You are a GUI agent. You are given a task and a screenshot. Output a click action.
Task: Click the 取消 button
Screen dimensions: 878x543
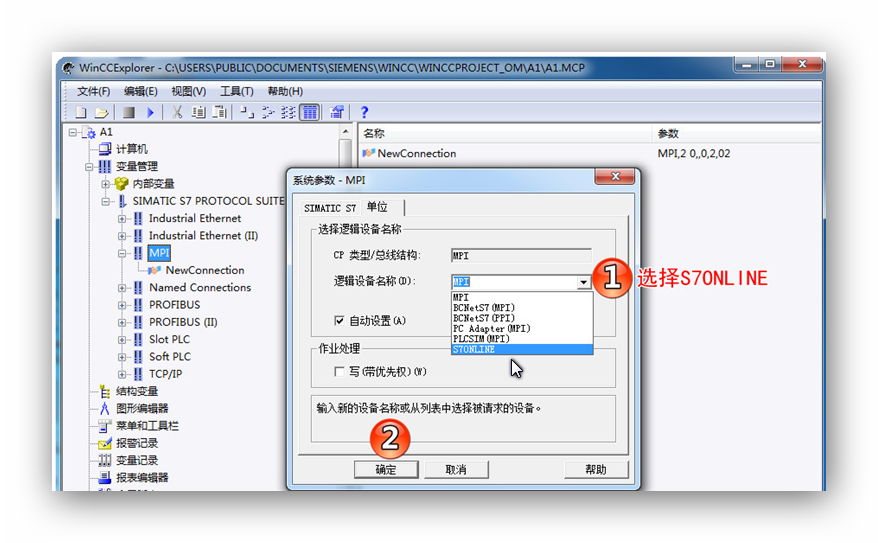[x=456, y=470]
